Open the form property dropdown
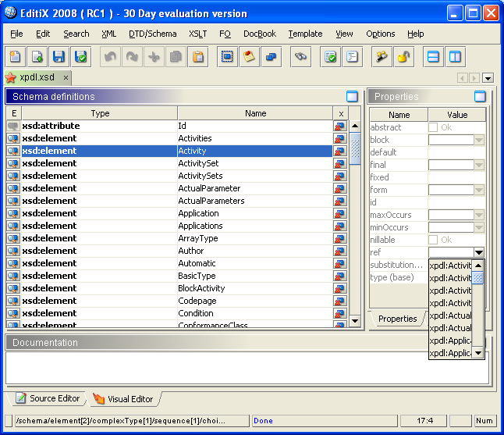 479,190
